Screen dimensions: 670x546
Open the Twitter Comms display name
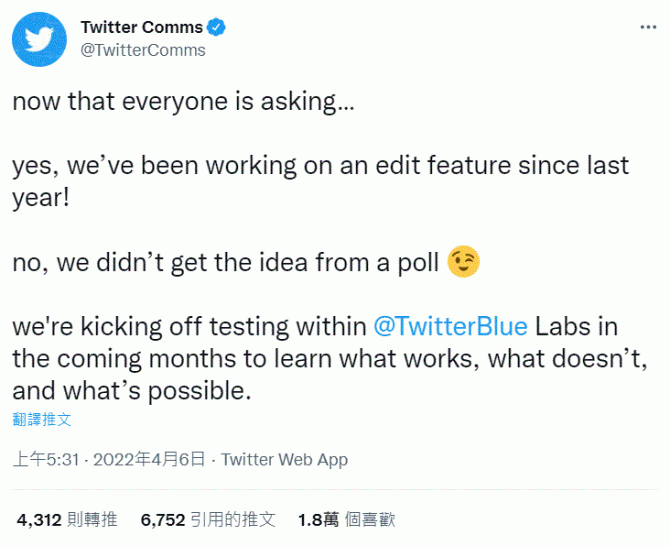pyautogui.click(x=142, y=27)
